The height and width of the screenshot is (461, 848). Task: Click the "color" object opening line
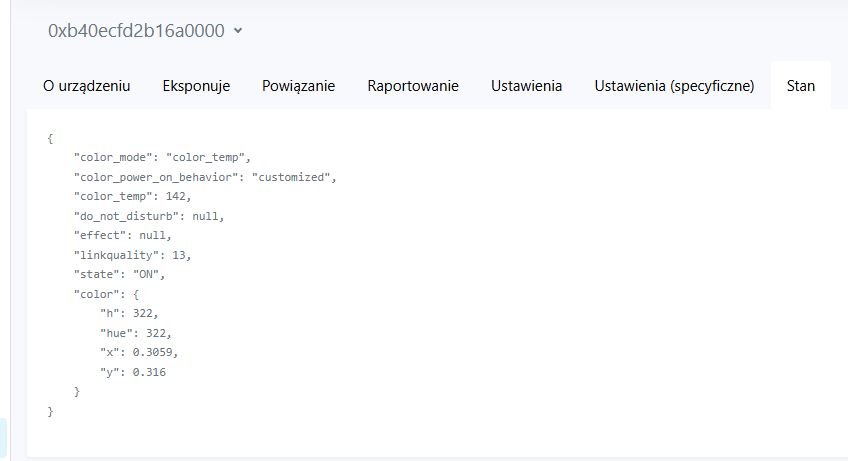[106, 294]
